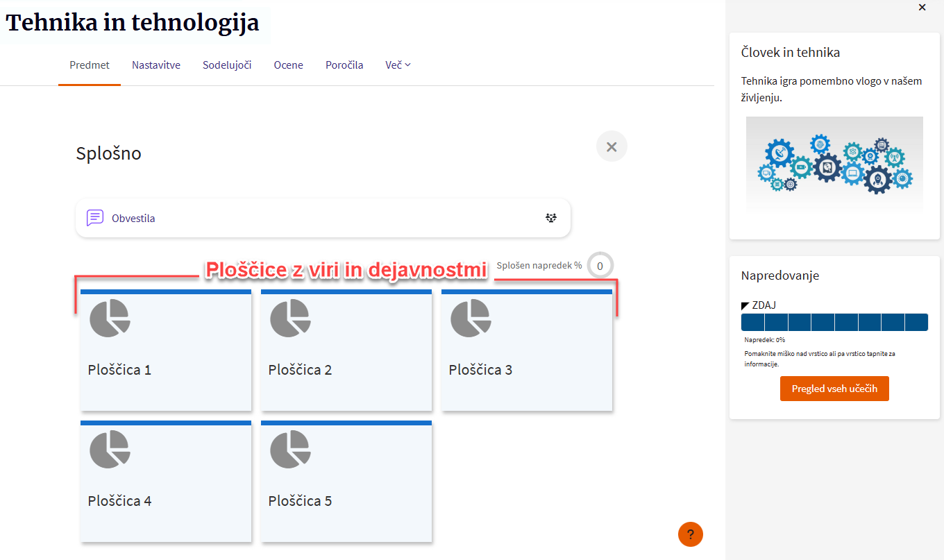
Task: Collapse the ZDAJ progress indicator arrow
Action: point(745,305)
